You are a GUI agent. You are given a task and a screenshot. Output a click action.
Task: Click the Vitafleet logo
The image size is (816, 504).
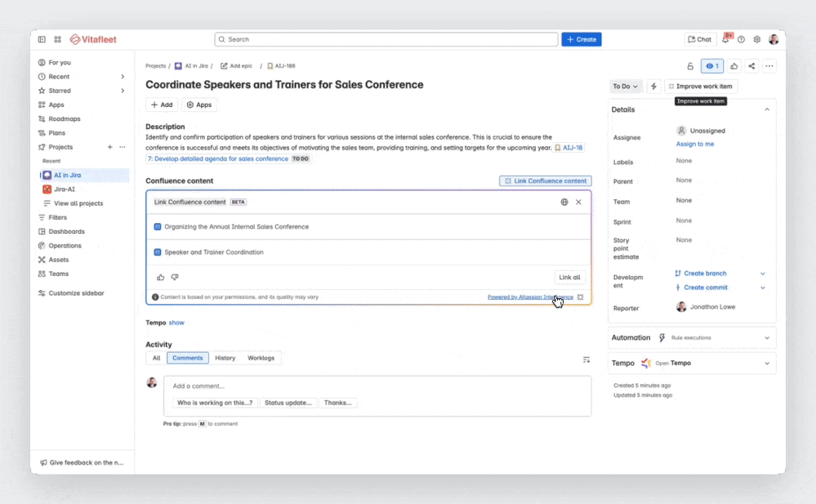point(93,39)
